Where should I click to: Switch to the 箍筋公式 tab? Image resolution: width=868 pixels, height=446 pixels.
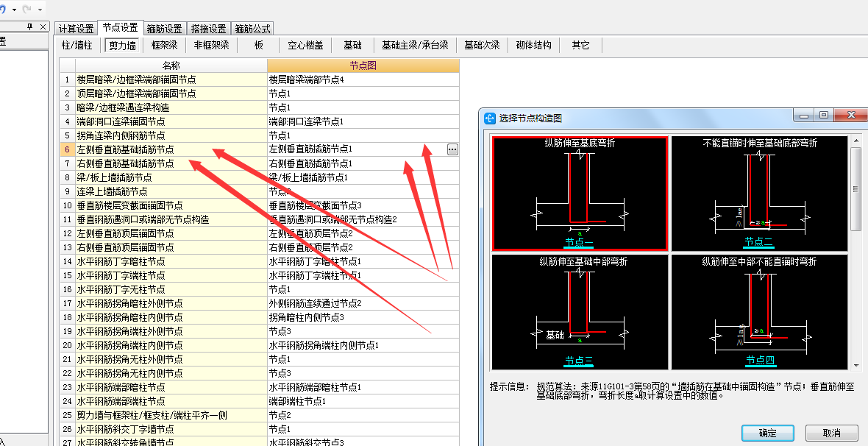pos(252,28)
